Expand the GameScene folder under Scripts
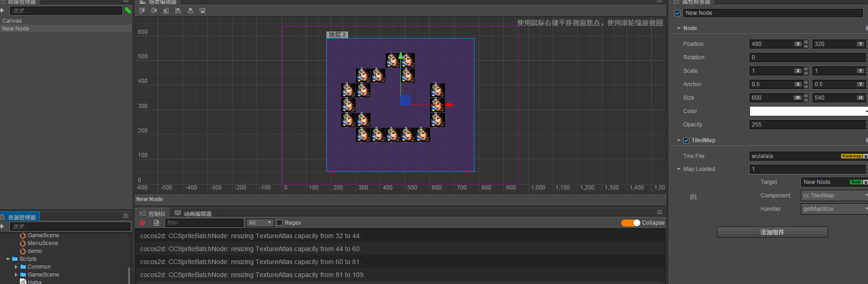This screenshot has width=868, height=284. tap(16, 275)
